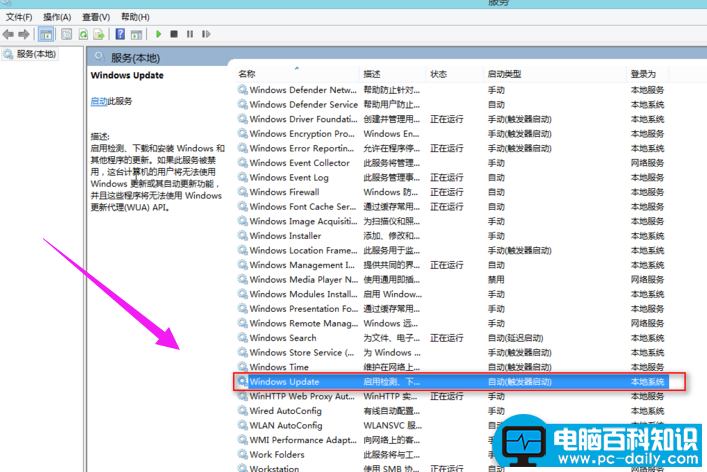
Task: Click the Export List toolbar icon
Action: click(99, 34)
